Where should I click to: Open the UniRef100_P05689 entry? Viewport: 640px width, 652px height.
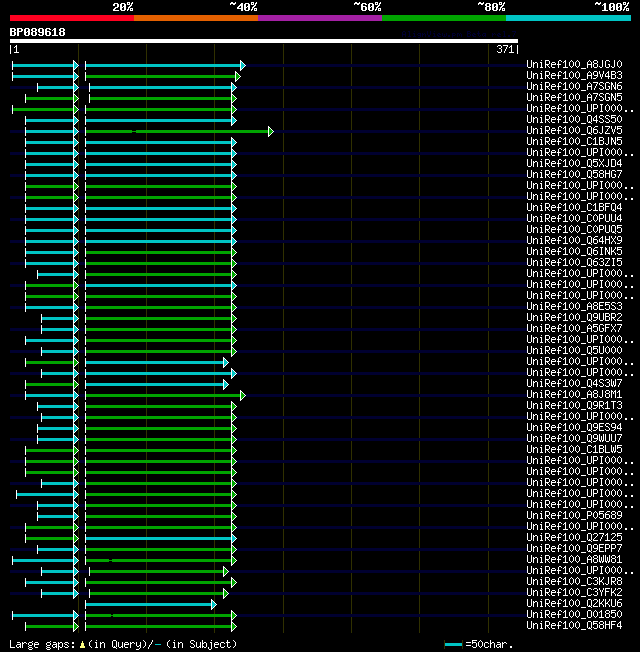point(574,516)
